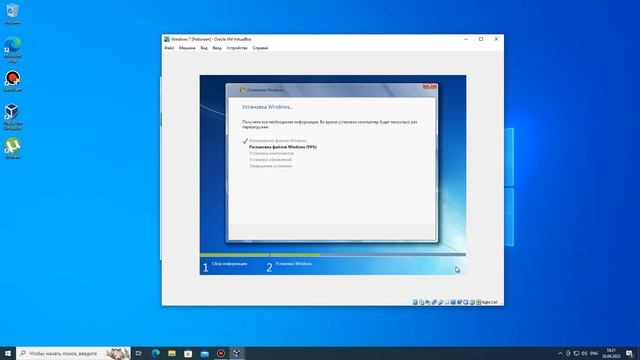Open the Устройства menu
640x360 pixels.
237,48
